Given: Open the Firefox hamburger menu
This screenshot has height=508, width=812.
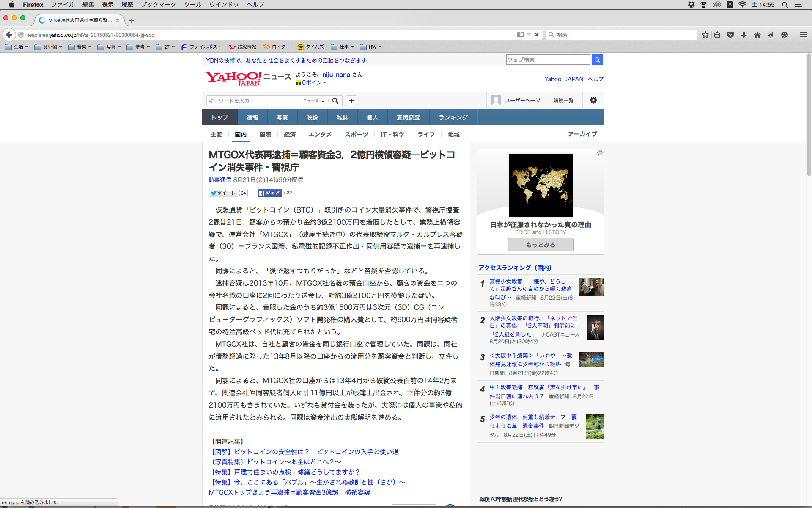Looking at the screenshot, I should 803,35.
